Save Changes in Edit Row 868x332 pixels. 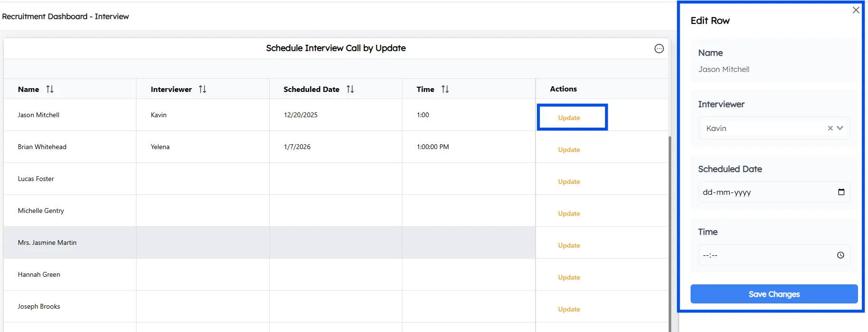(x=774, y=294)
